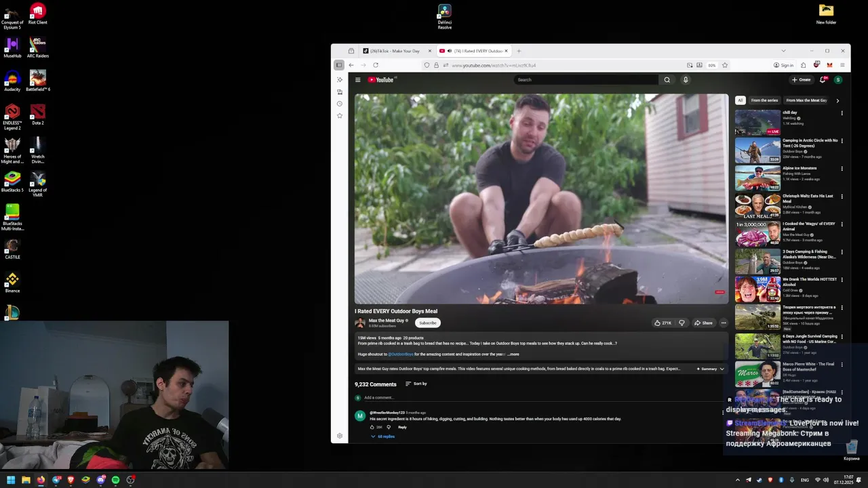This screenshot has height=488, width=868.
Task: Open options for Alpine Ice Monsters video
Action: tap(842, 168)
